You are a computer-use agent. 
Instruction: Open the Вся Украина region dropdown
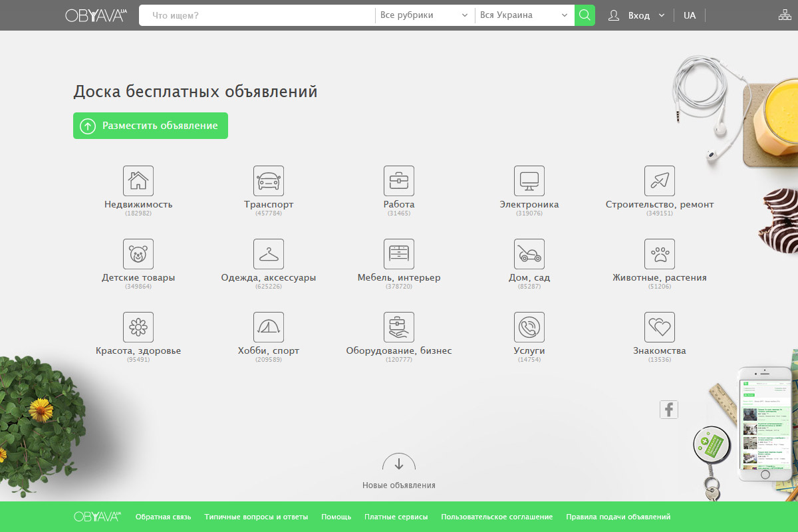tap(524, 15)
